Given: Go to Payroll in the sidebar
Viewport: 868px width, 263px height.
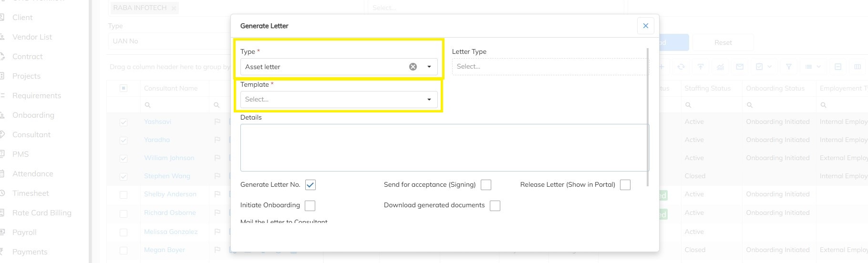Looking at the screenshot, I should (24, 233).
